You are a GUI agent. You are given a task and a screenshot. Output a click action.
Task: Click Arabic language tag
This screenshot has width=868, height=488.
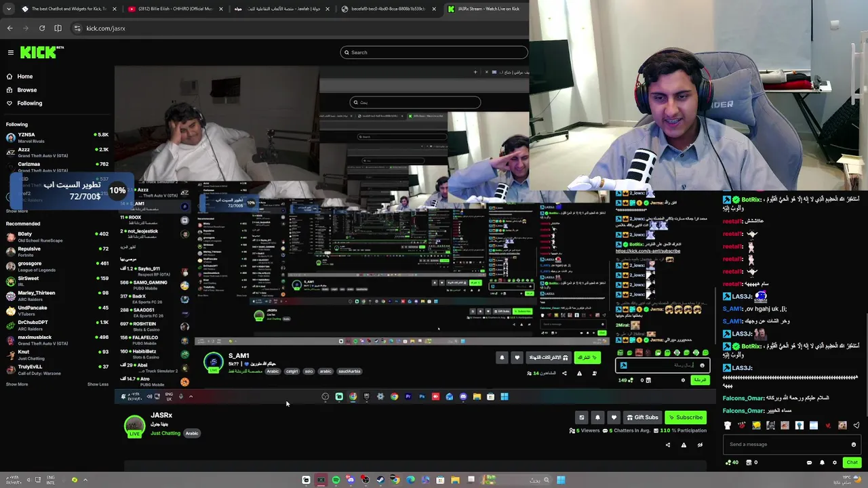[192, 433]
